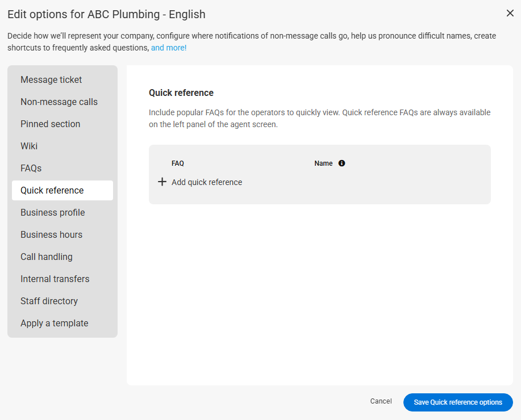Close the Edit options dialog
Viewport: 521px width, 420px height.
(x=510, y=13)
